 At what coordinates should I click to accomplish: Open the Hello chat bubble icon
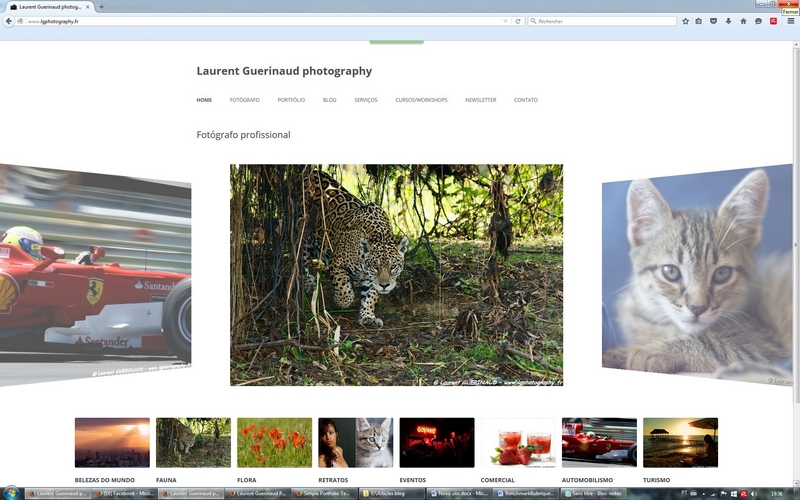[x=758, y=21]
